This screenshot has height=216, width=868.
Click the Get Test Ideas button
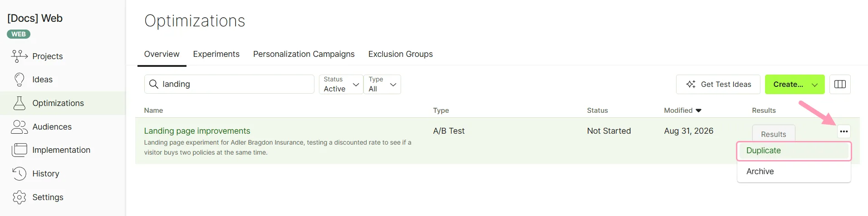coord(718,84)
